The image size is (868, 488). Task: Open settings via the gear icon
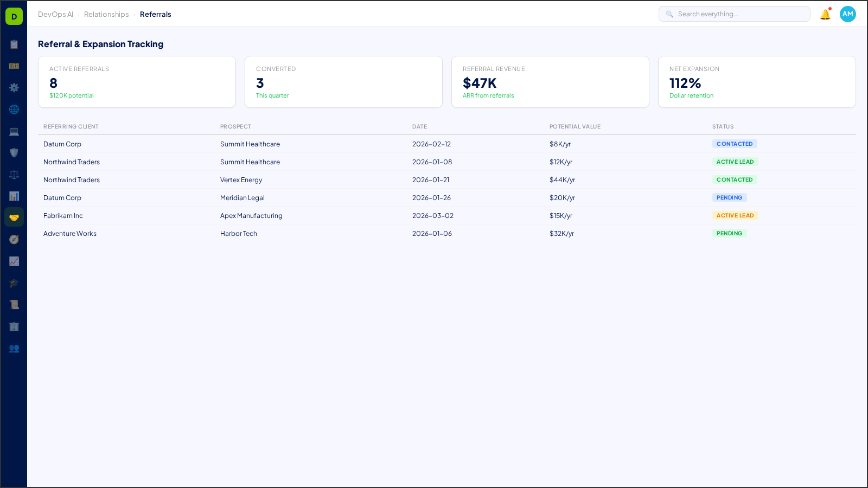pyautogui.click(x=14, y=88)
